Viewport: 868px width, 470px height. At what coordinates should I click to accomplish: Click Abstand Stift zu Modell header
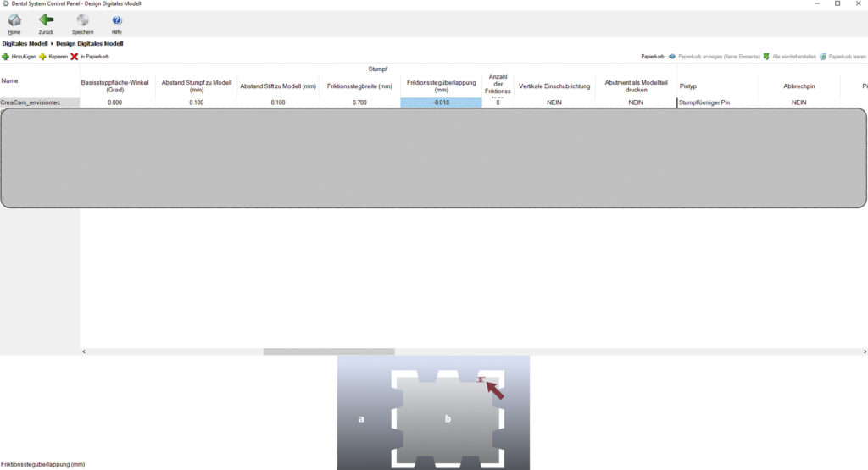[278, 86]
